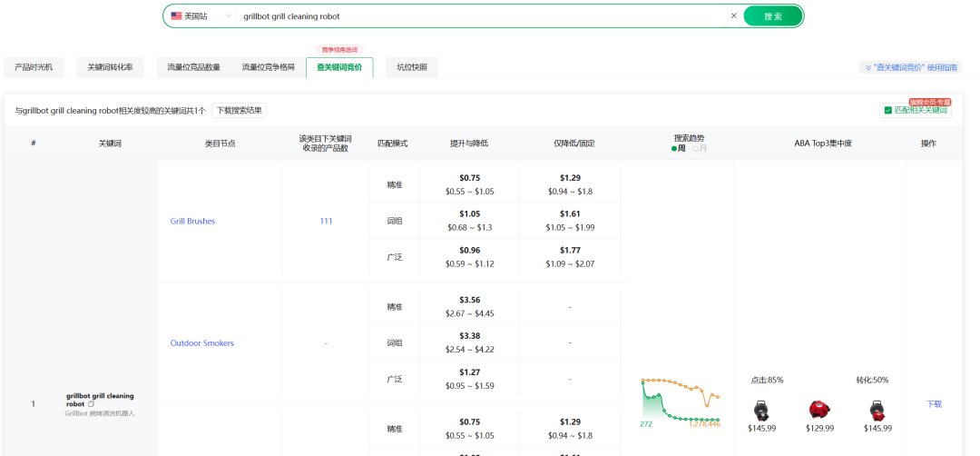Click the double-chevron icon by 使用指南
Viewport: 980px width, 456px height.
867,67
